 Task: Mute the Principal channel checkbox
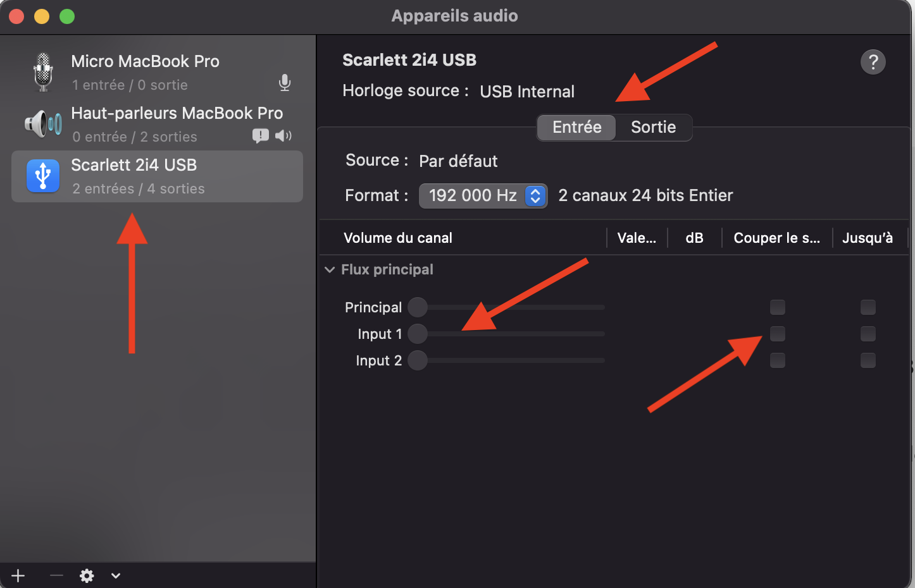(777, 307)
